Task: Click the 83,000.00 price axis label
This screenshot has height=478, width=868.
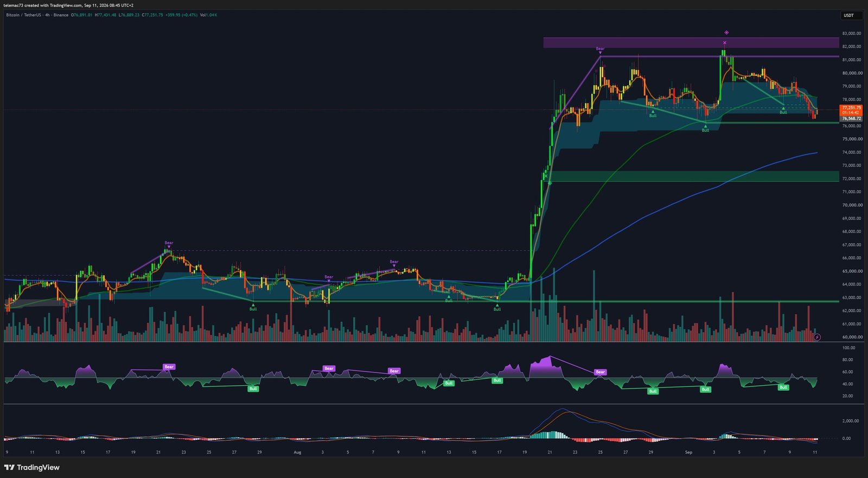Action: click(x=852, y=33)
